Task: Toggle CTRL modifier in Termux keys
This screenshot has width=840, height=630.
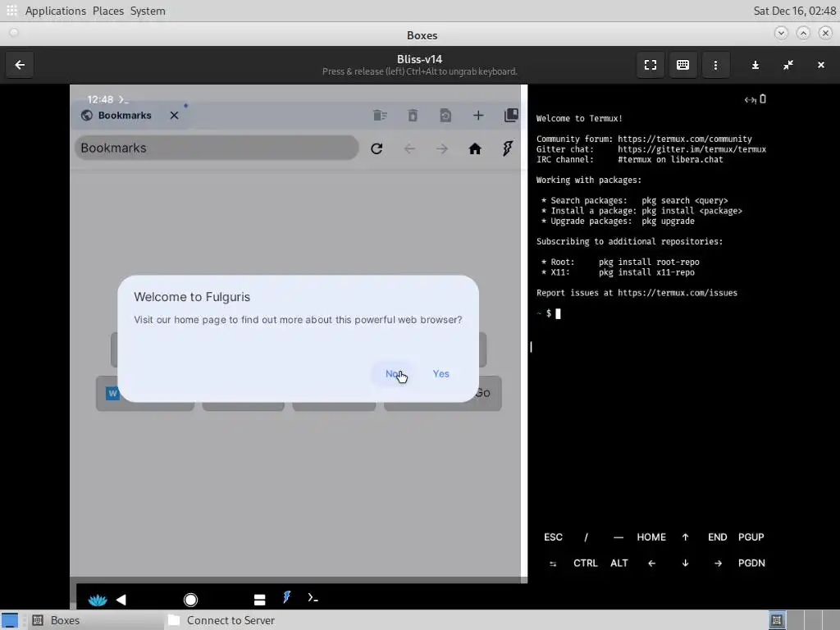Action: point(586,563)
